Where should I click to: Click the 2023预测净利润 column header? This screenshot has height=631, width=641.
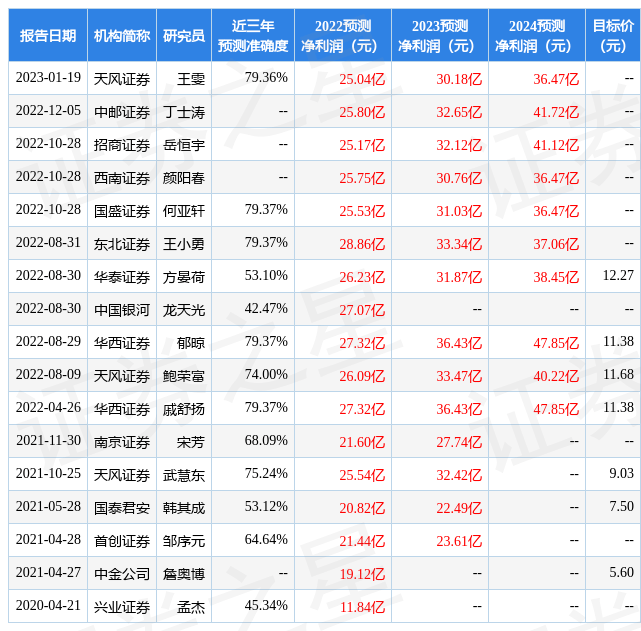click(x=440, y=36)
